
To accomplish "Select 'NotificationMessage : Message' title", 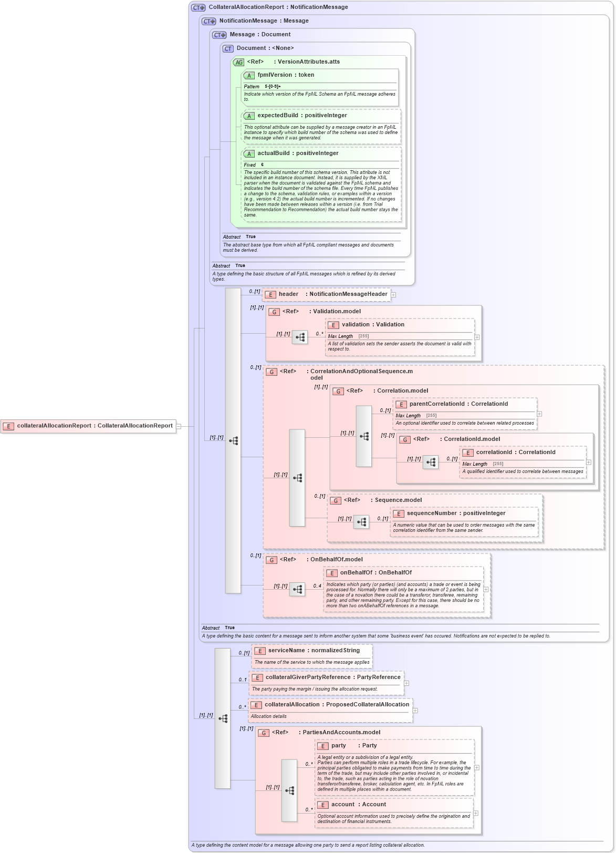I will [x=264, y=21].
